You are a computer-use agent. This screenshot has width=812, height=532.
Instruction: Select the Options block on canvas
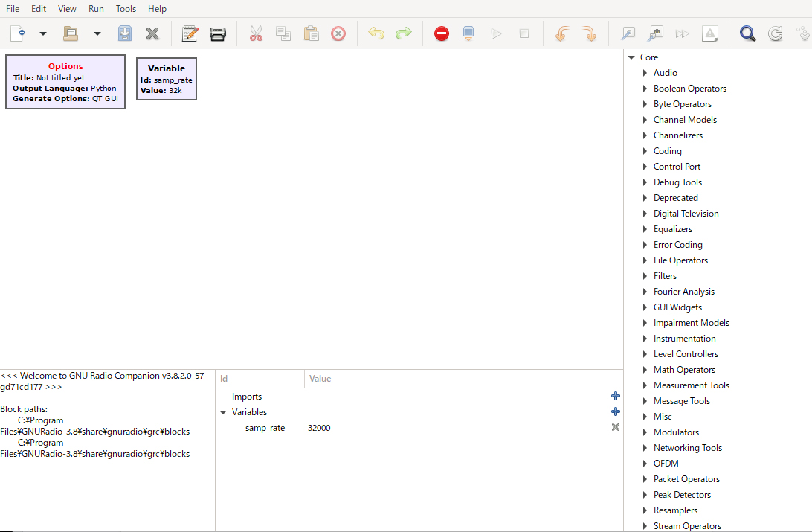click(65, 82)
